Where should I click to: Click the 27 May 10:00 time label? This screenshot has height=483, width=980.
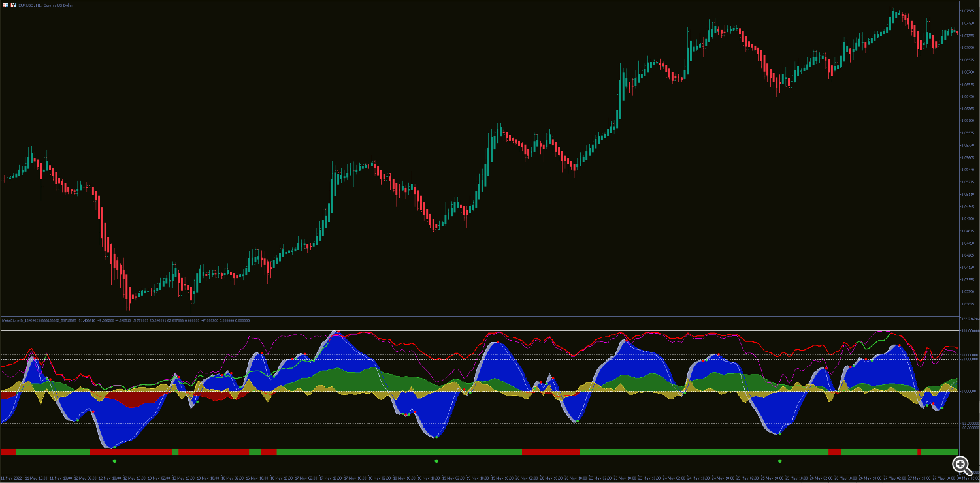pyautogui.click(x=919, y=478)
